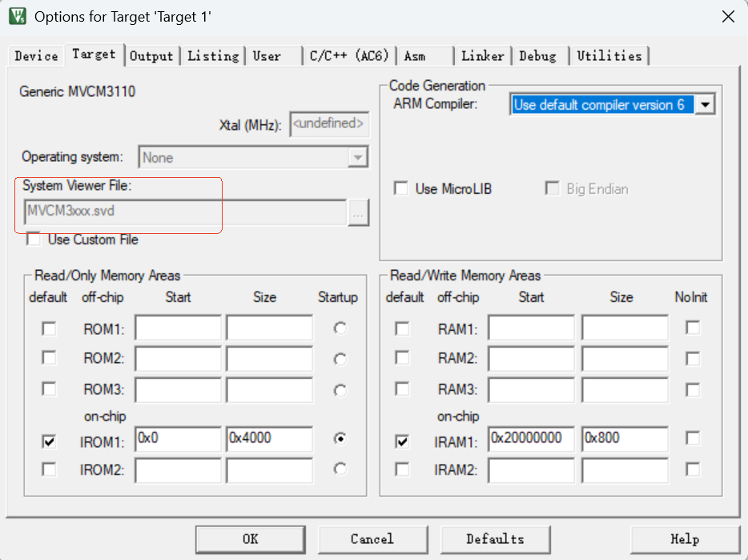Screen dimensions: 748x560
Task: Open the ARM Compiler version dropdown
Action: tap(705, 105)
